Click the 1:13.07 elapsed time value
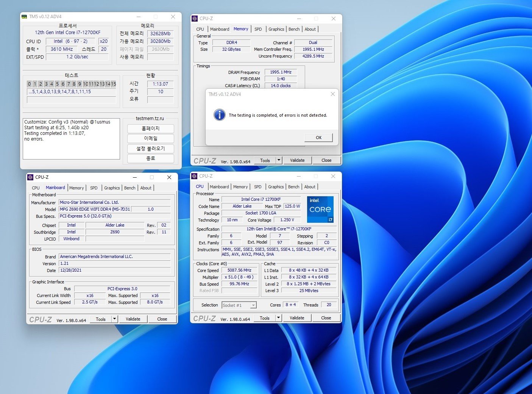Viewport: 532px width, 394px height. (x=161, y=84)
